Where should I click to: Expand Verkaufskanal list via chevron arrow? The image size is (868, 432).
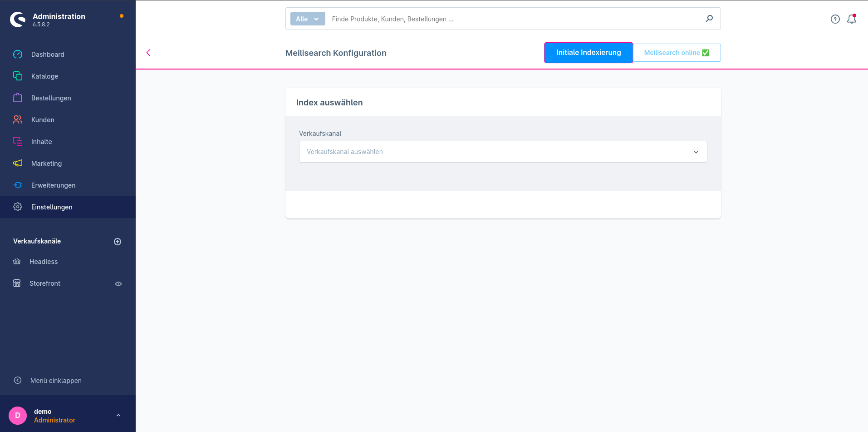(x=696, y=152)
